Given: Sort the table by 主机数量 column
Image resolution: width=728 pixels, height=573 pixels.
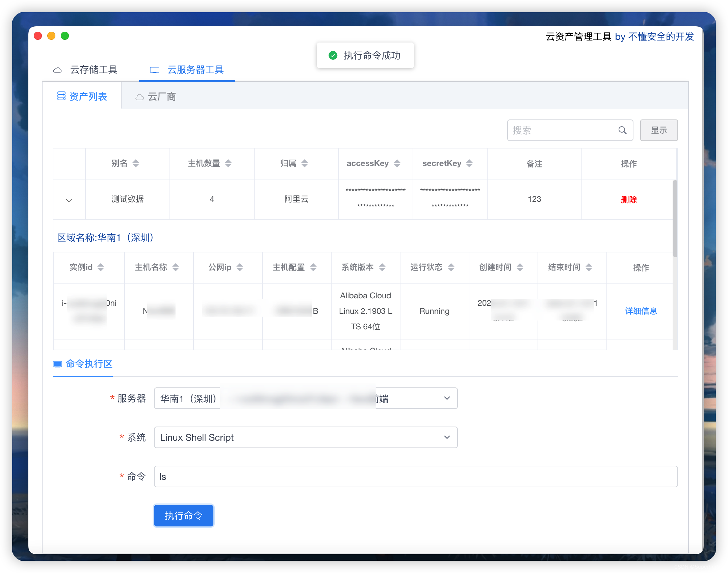Looking at the screenshot, I should pyautogui.click(x=229, y=163).
